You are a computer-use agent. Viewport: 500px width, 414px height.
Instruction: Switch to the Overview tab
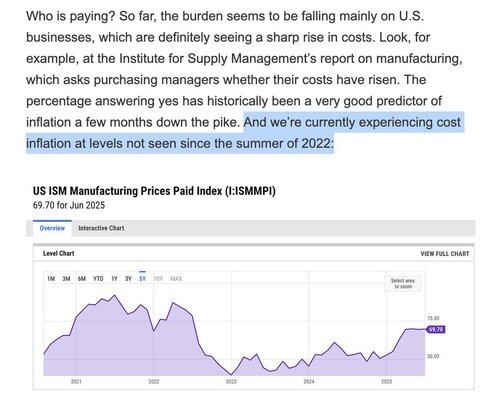tap(52, 228)
